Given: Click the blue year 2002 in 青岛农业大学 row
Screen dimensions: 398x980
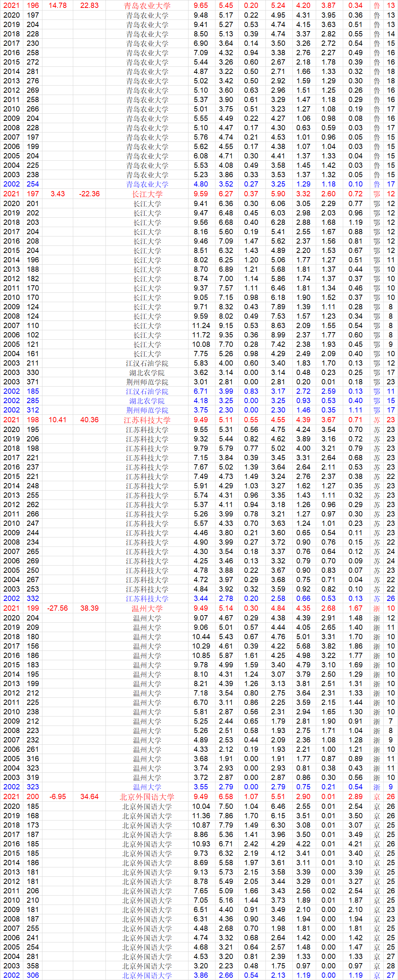Looking at the screenshot, I should pos(11,184).
